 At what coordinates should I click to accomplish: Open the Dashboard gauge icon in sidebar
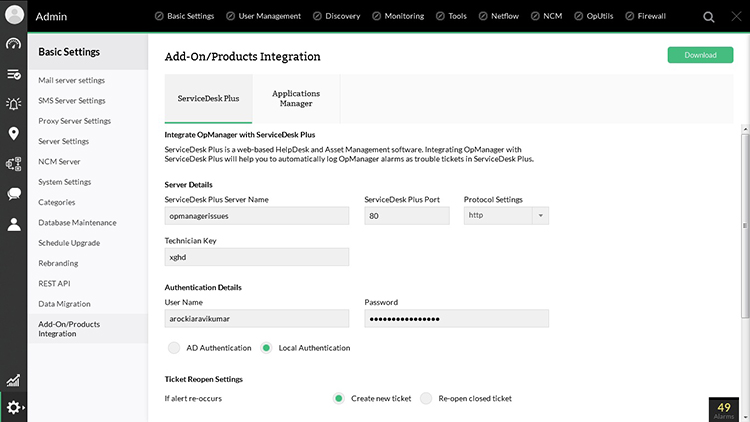click(14, 44)
